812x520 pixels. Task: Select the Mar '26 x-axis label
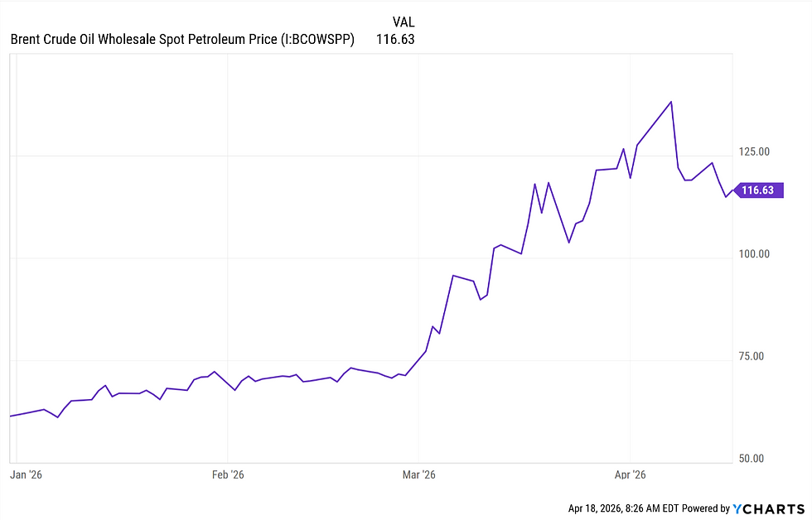(x=419, y=474)
